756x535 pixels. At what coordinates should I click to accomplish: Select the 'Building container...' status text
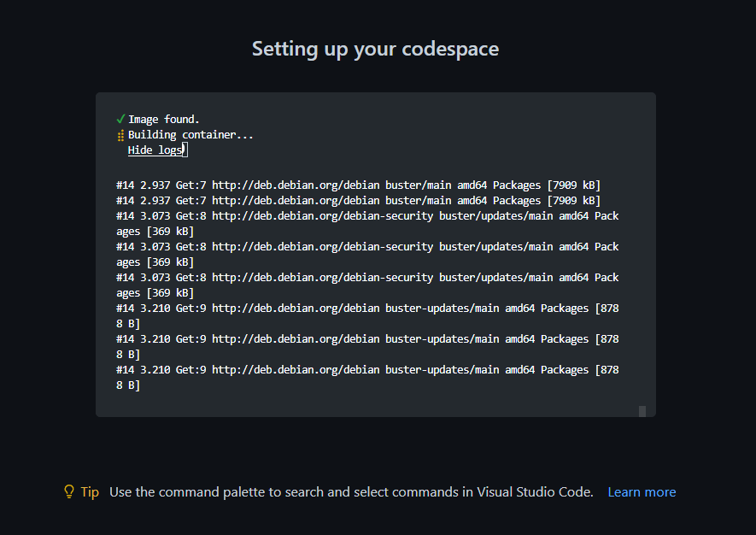point(190,134)
